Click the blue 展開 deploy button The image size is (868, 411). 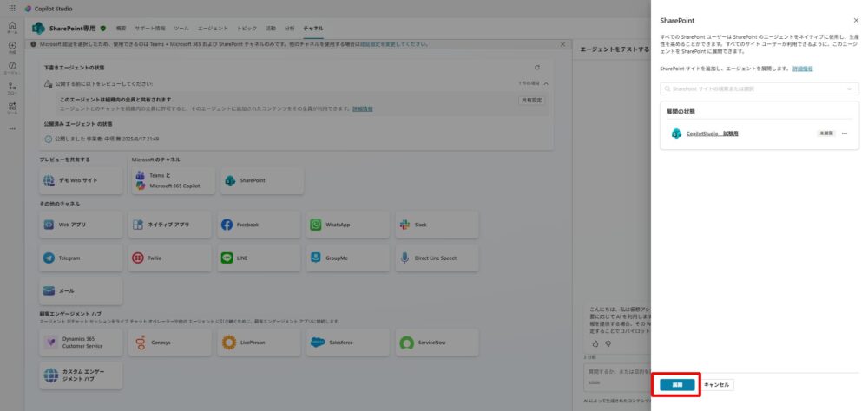point(677,384)
